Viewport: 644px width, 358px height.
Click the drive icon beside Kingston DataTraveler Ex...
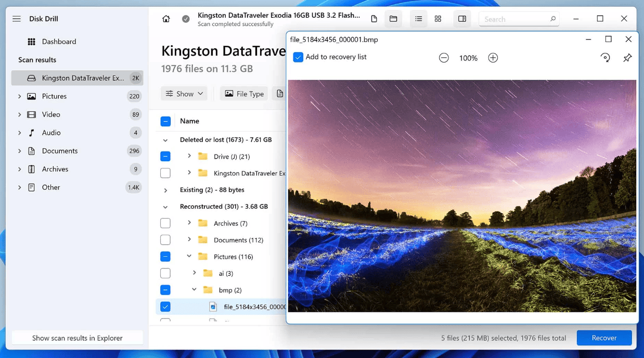[32, 78]
